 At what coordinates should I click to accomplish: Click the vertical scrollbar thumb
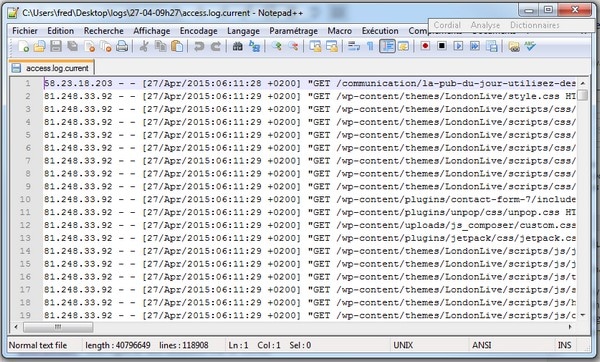[582, 95]
